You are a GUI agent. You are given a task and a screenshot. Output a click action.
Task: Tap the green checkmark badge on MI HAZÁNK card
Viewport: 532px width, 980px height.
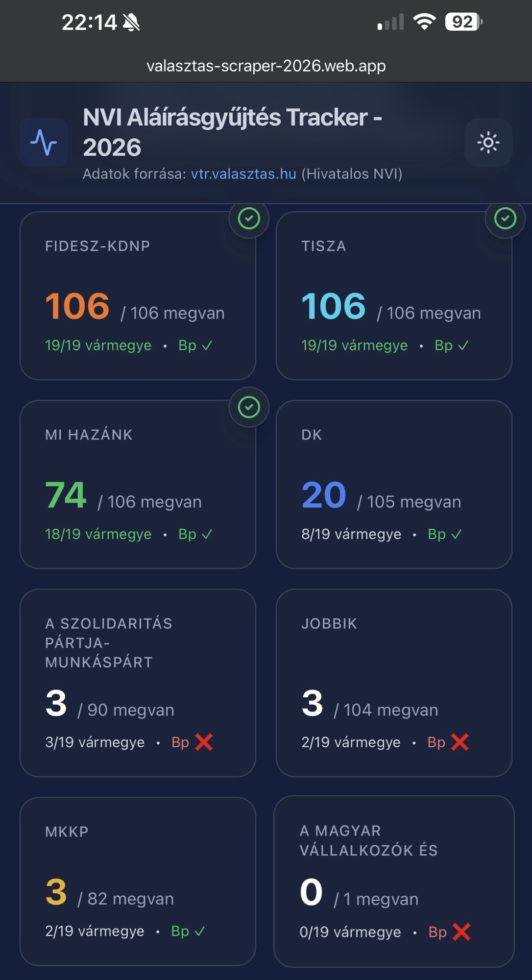[249, 407]
